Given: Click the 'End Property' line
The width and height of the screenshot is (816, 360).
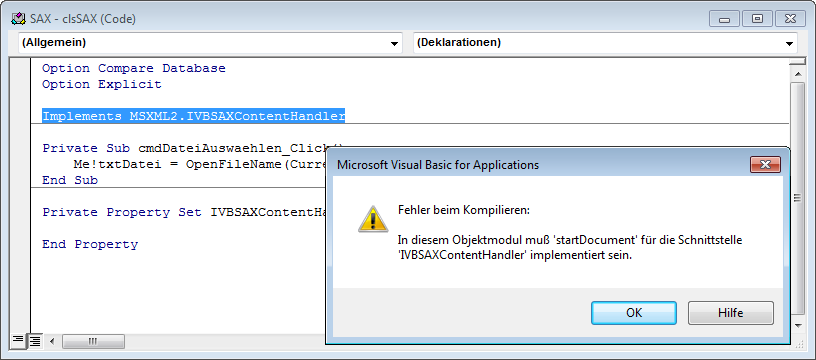Looking at the screenshot, I should pos(90,244).
